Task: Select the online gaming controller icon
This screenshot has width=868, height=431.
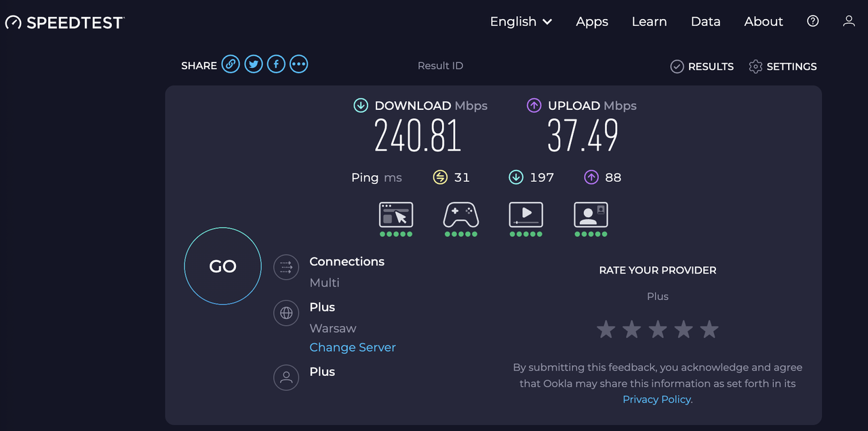Action: (x=461, y=215)
